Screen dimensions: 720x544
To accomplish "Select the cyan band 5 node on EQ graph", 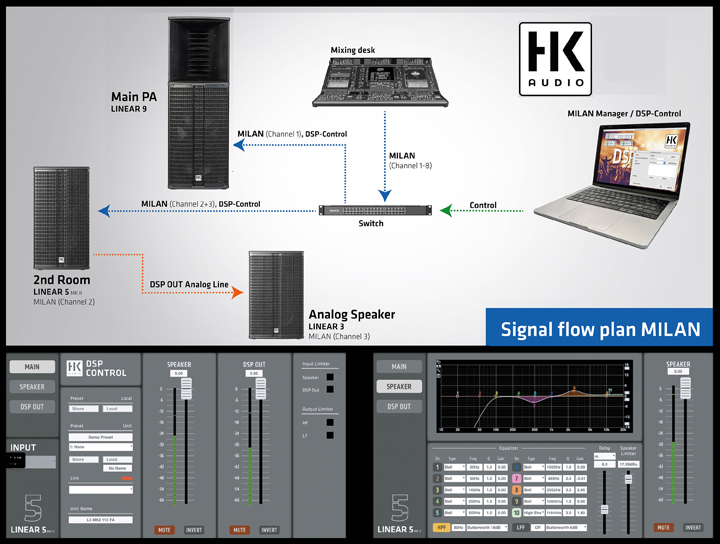I will point(534,394).
